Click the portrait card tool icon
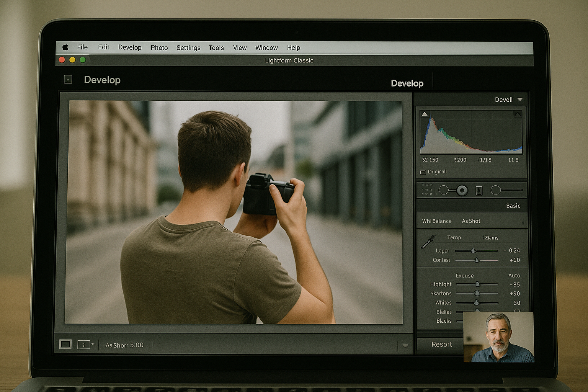 (479, 191)
